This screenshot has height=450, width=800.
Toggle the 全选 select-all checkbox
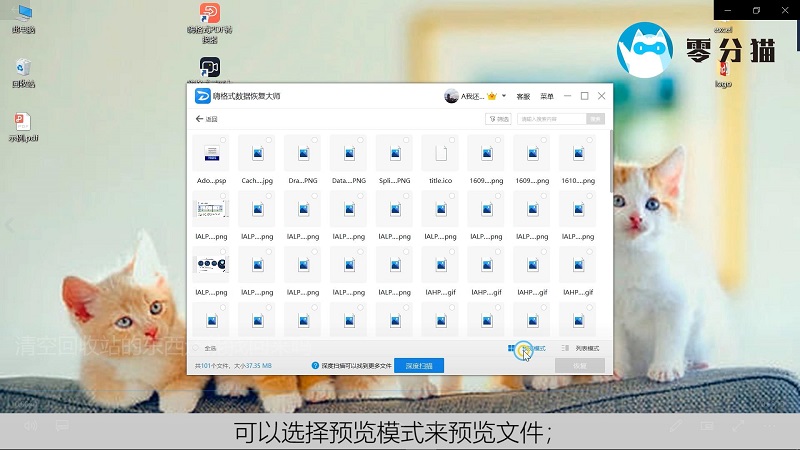(196, 348)
